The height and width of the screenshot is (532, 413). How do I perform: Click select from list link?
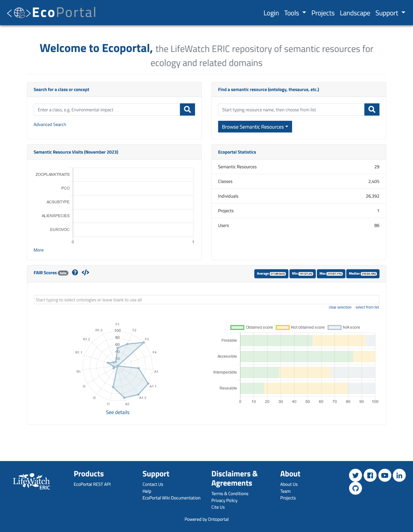click(x=367, y=307)
